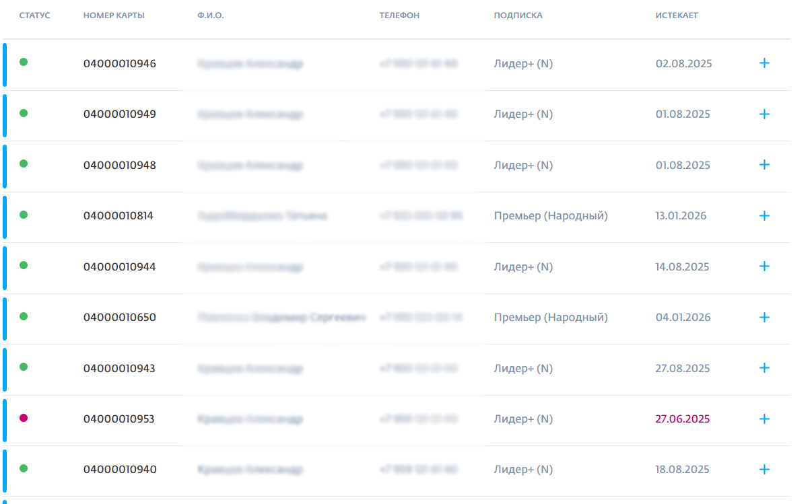The width and height of the screenshot is (812, 504).
Task: Expand card 04000010940 row with plus
Action: [764, 470]
